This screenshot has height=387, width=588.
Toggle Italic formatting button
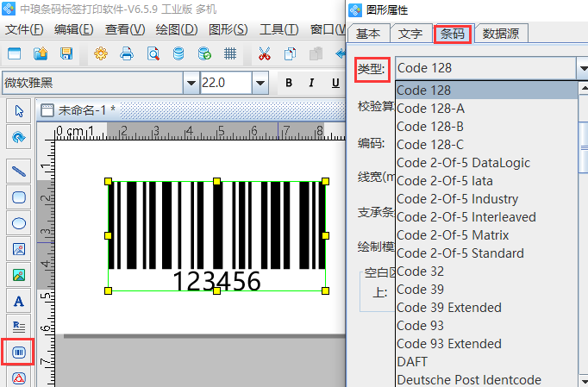click(311, 83)
